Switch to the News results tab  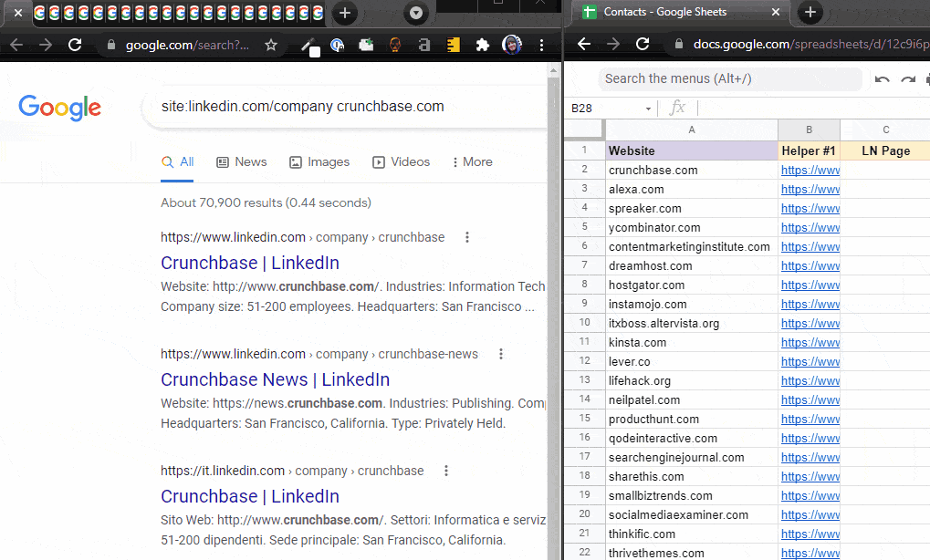[241, 161]
